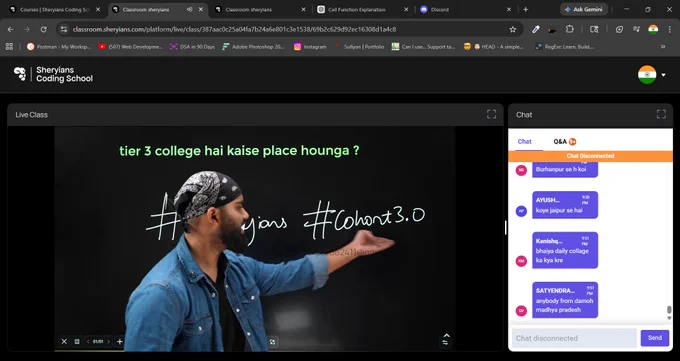680x361 pixels.
Task: Click the address bar URL
Action: [234, 30]
